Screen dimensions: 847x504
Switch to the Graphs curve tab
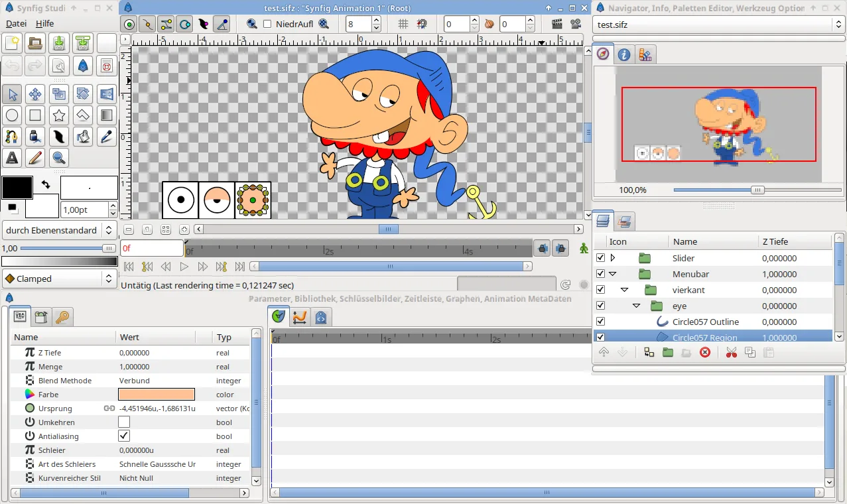click(300, 317)
